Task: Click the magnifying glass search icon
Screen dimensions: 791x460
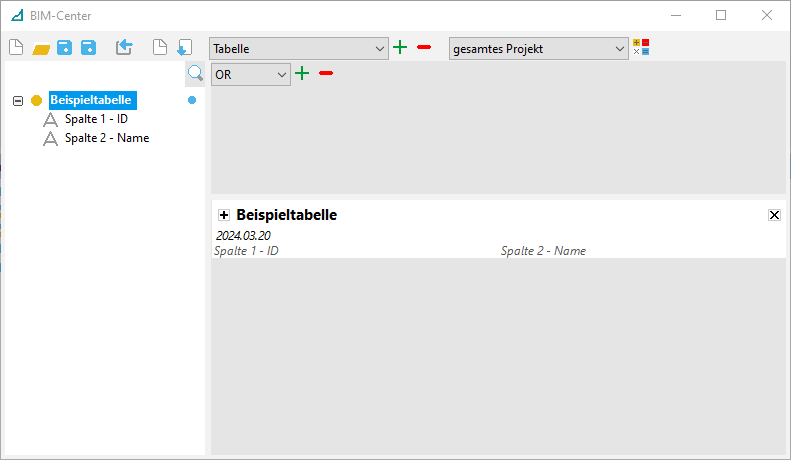Action: coord(195,73)
